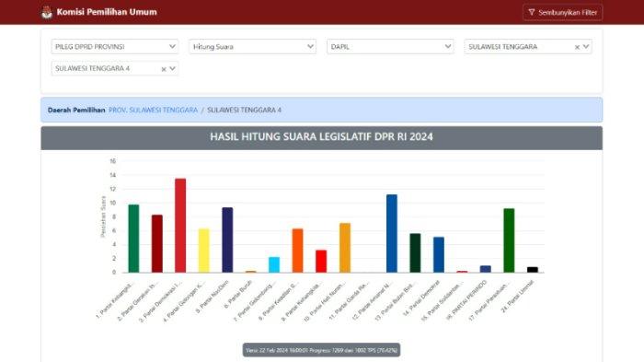Click amber bar for party 10 Hati Nurani
Screen dimensions: 644x362
tap(345, 248)
